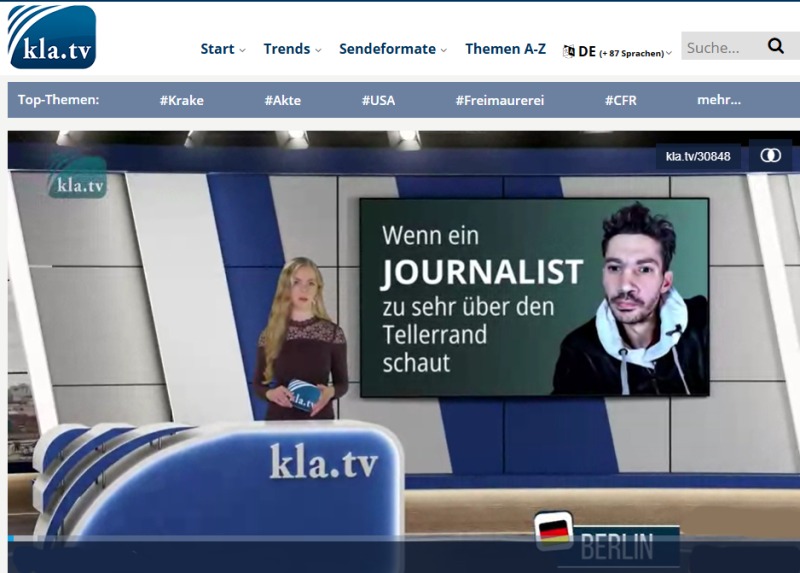Viewport: 800px width, 573px height.
Task: Click the kla.tv logo in the header
Action: [x=51, y=37]
